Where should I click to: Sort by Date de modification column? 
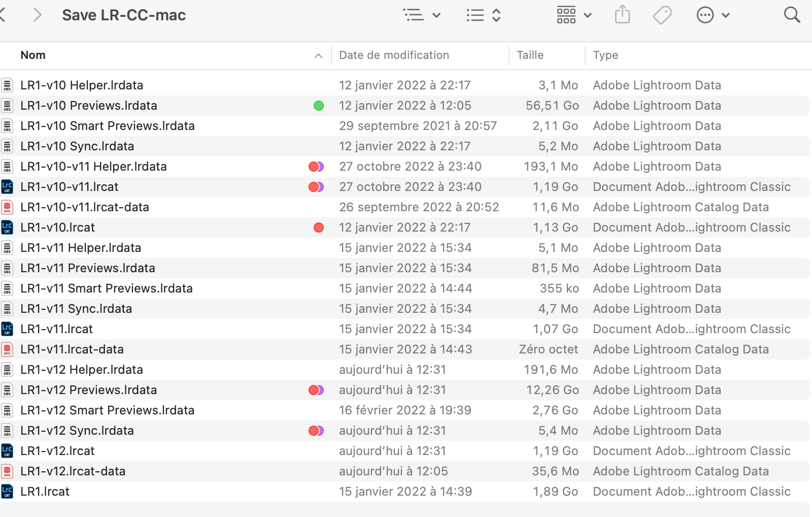tap(394, 55)
